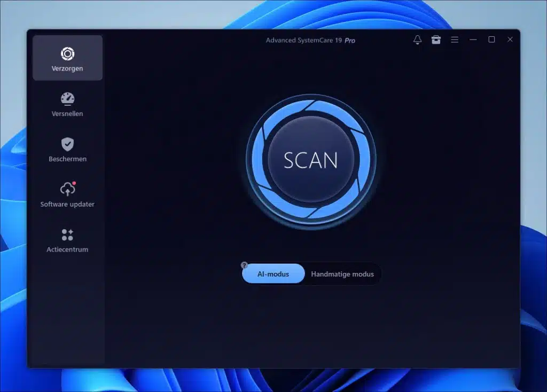547x392 pixels.
Task: Open the Beschermen shield section
Action: click(67, 150)
